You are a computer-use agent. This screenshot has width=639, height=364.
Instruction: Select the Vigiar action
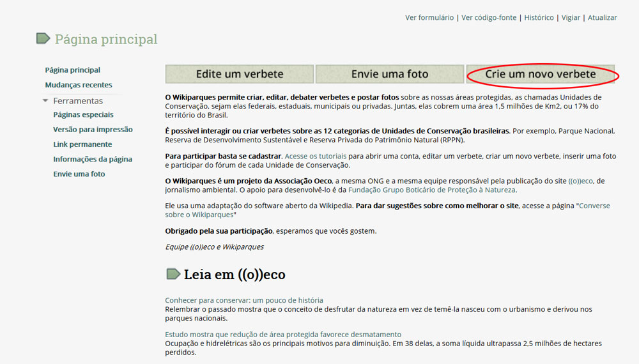coord(571,17)
